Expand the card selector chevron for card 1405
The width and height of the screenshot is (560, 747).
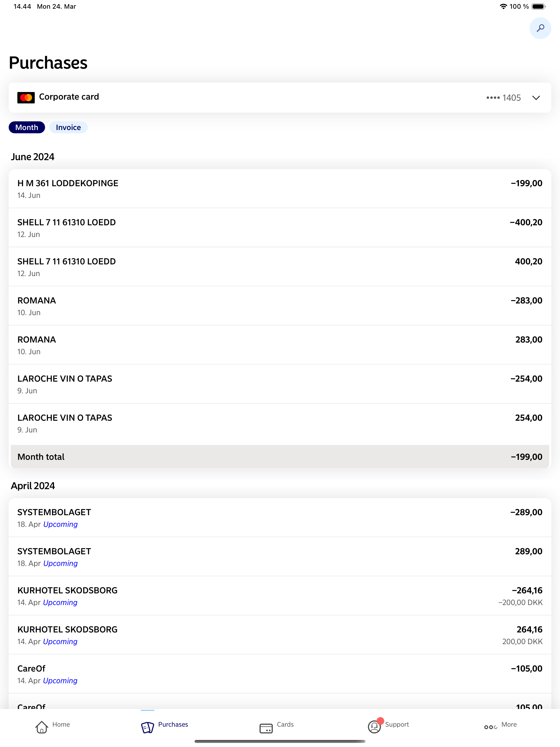[x=536, y=98]
